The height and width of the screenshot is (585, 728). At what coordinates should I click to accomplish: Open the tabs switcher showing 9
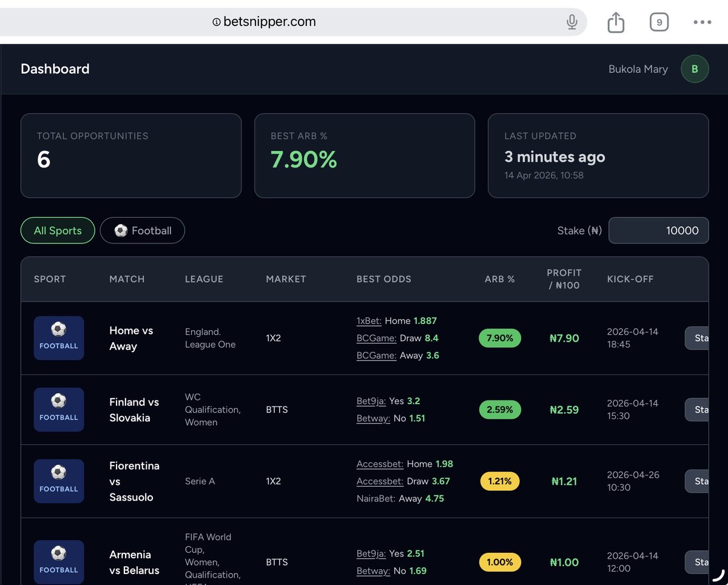(x=659, y=22)
